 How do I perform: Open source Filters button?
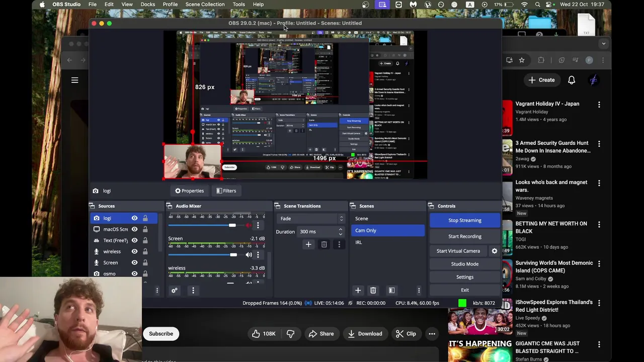click(226, 191)
